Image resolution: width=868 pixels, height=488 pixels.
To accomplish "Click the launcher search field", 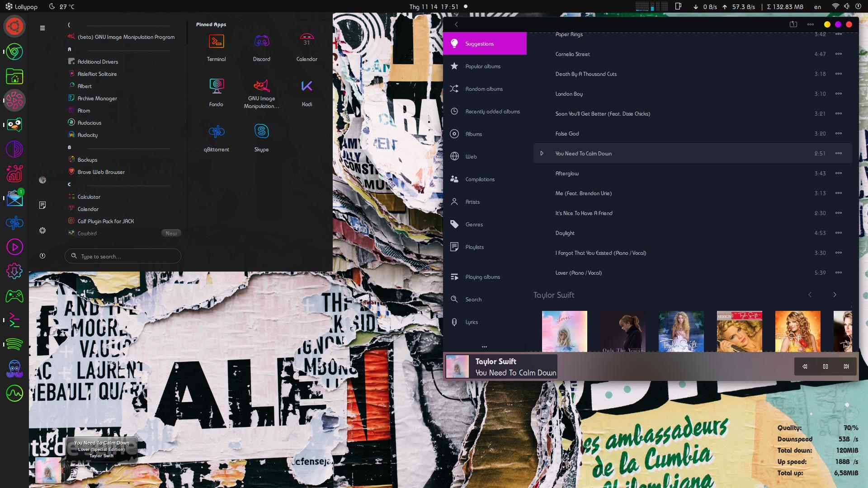I will [x=123, y=256].
